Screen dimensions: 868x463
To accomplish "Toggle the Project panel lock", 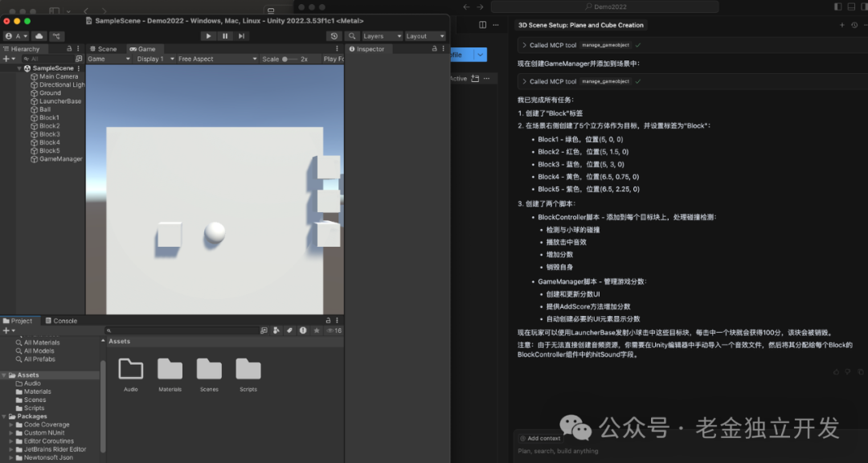I will point(328,321).
